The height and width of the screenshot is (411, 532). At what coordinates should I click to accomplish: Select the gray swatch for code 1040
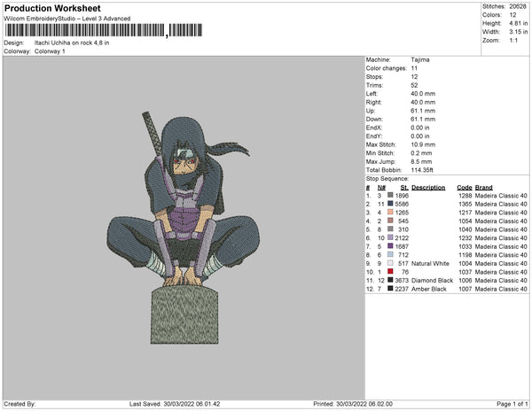coord(390,229)
